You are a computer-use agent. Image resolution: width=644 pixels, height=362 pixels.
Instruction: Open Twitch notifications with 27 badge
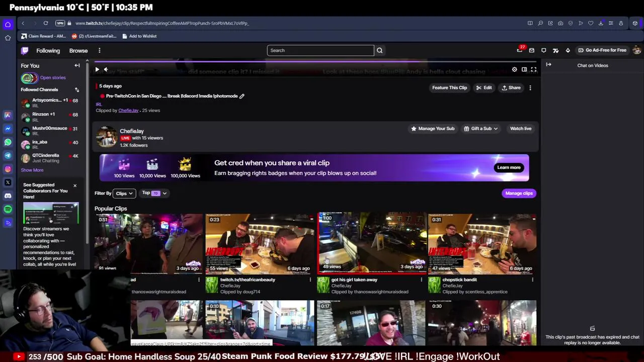point(520,50)
